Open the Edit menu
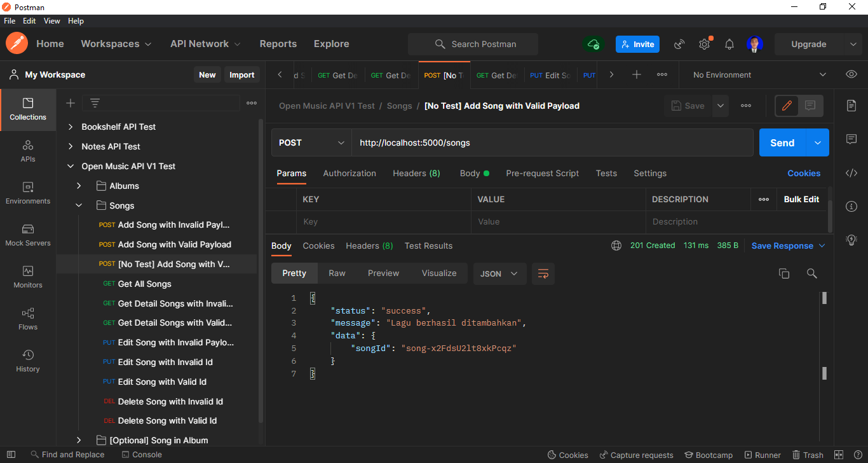868x463 pixels. coord(29,21)
